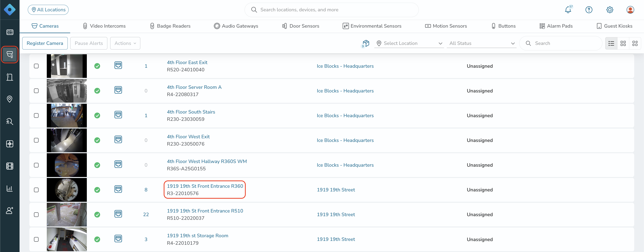This screenshot has height=252, width=644.
Task: Open thumbnail of 4th Floor South Stairs camera
Action: click(67, 116)
